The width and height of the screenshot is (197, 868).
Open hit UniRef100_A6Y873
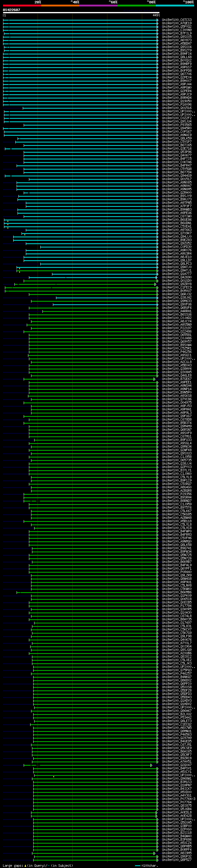pos(176,40)
